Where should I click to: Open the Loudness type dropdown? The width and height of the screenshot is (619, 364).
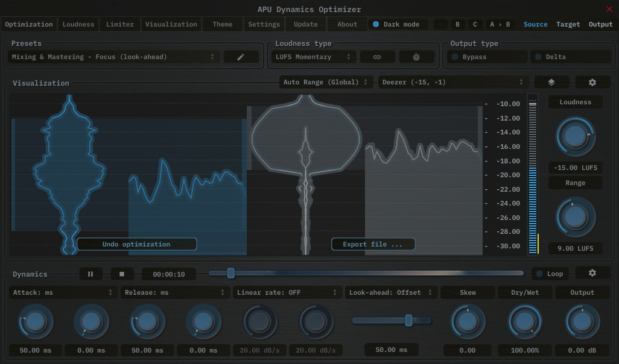coord(313,57)
